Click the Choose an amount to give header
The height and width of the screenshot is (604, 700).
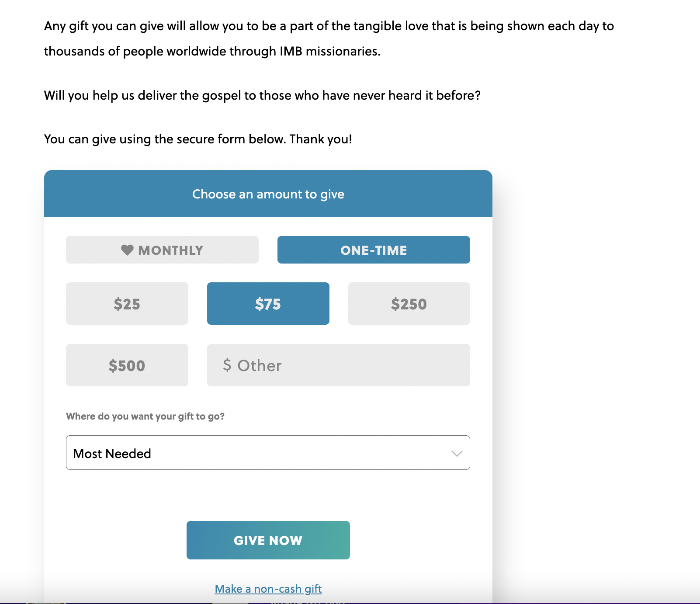[268, 194]
